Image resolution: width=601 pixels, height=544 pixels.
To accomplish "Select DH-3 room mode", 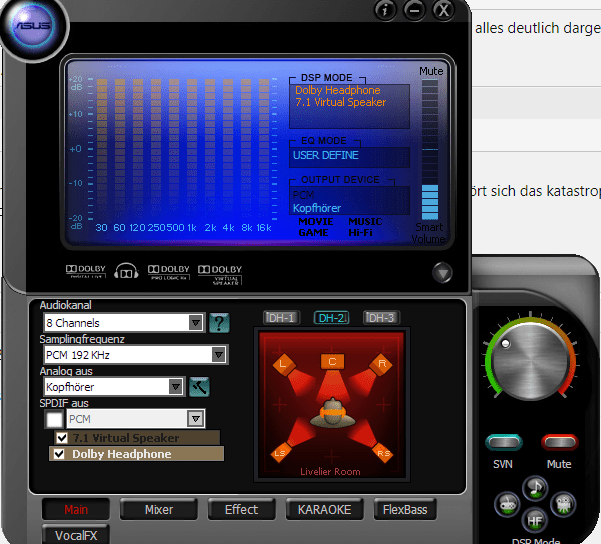I will click(x=381, y=318).
